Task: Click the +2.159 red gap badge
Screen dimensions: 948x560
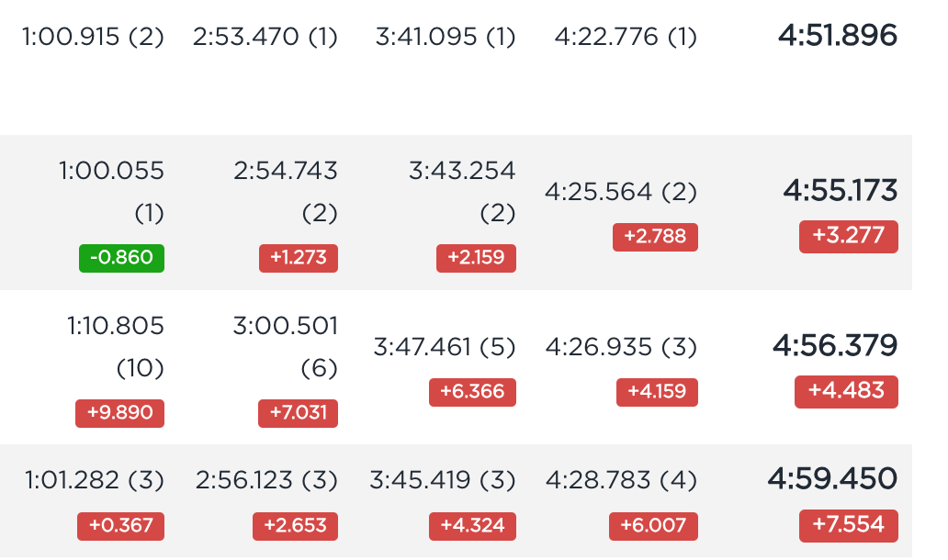Action: coord(476,258)
